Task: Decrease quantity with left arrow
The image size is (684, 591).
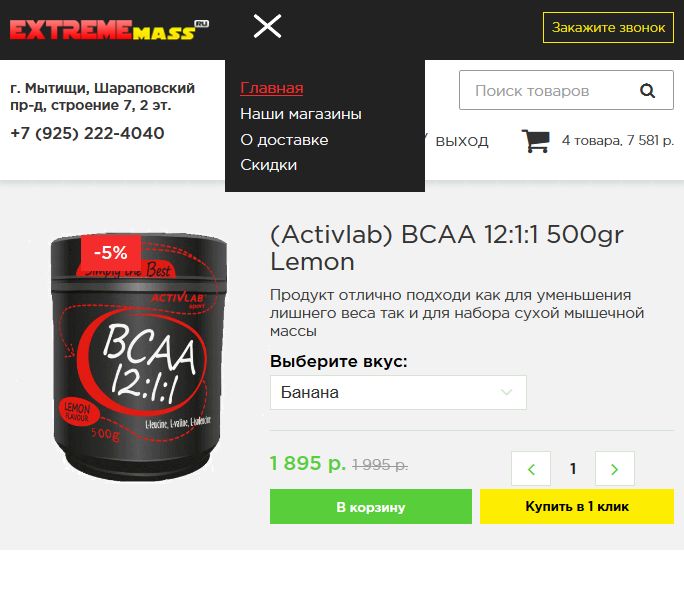Action: point(531,469)
